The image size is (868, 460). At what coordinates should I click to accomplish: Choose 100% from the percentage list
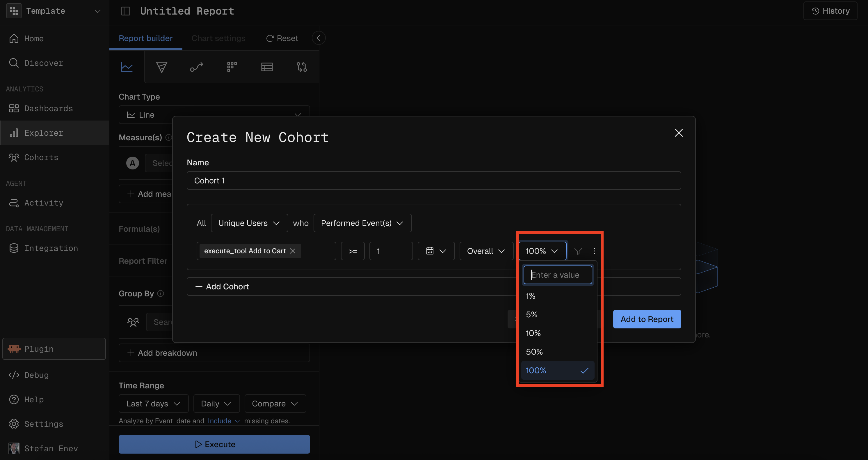coord(558,370)
